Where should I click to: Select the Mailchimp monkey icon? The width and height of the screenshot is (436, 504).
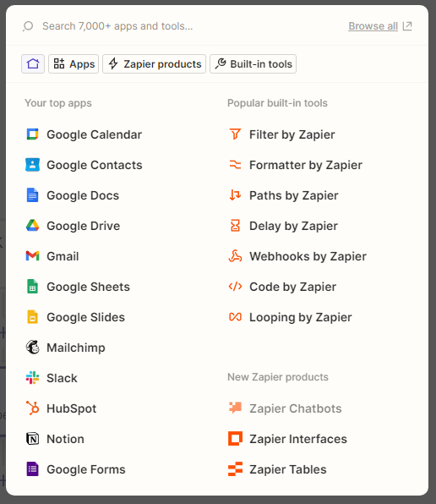32,348
